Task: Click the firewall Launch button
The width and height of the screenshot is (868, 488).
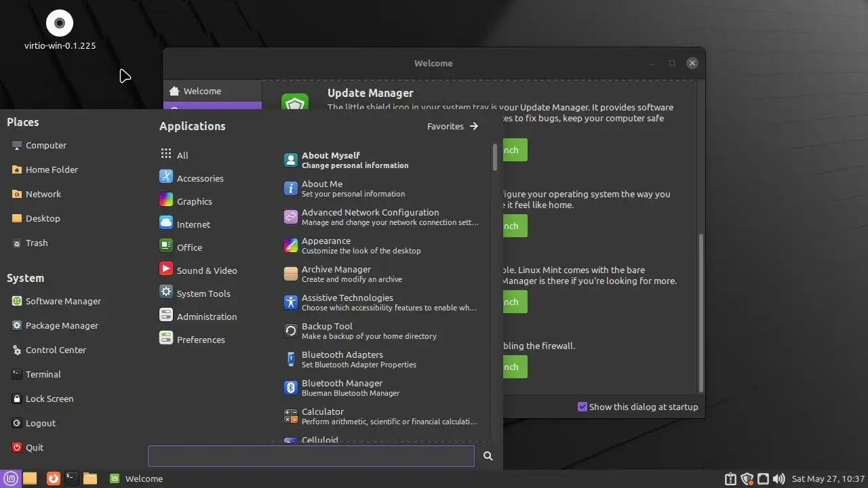Action: (x=514, y=367)
